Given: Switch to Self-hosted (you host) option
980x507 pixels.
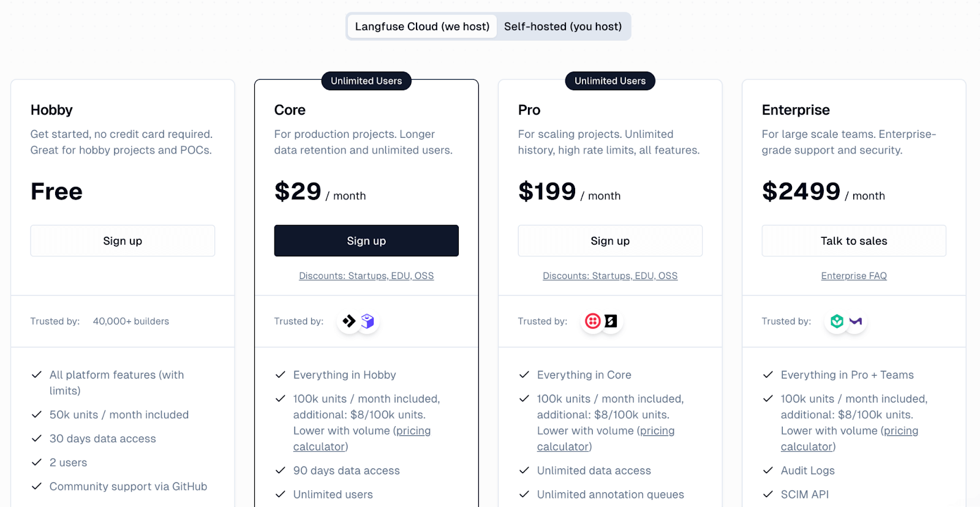Looking at the screenshot, I should coord(562,26).
